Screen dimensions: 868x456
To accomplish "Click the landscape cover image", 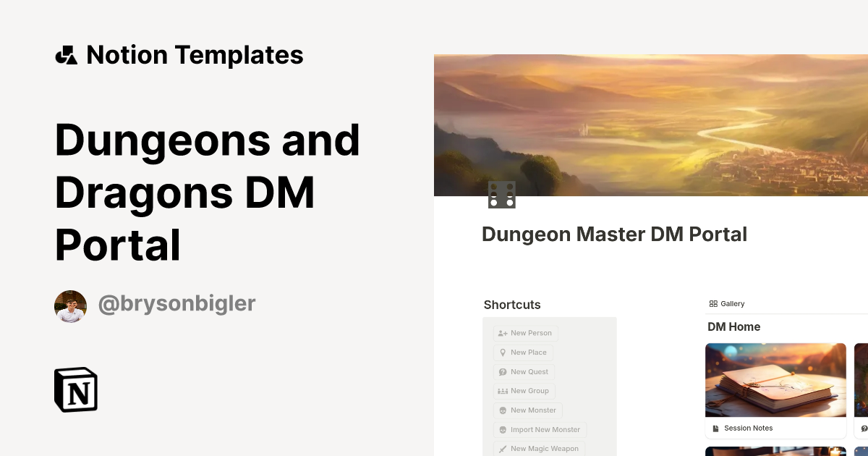I will 651,124.
